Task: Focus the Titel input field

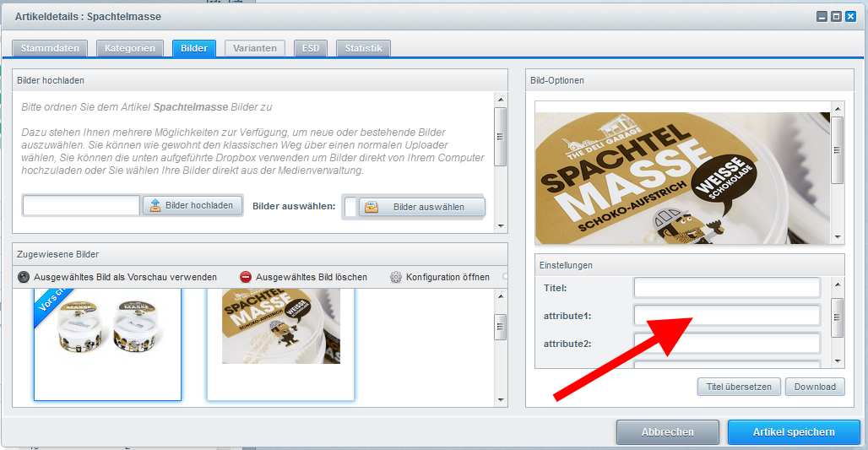Action: point(727,288)
